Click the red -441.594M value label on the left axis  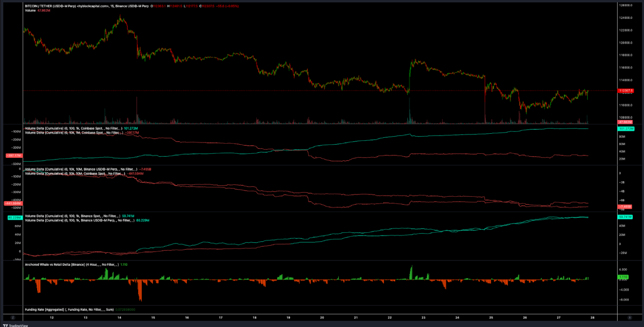pyautogui.click(x=12, y=204)
